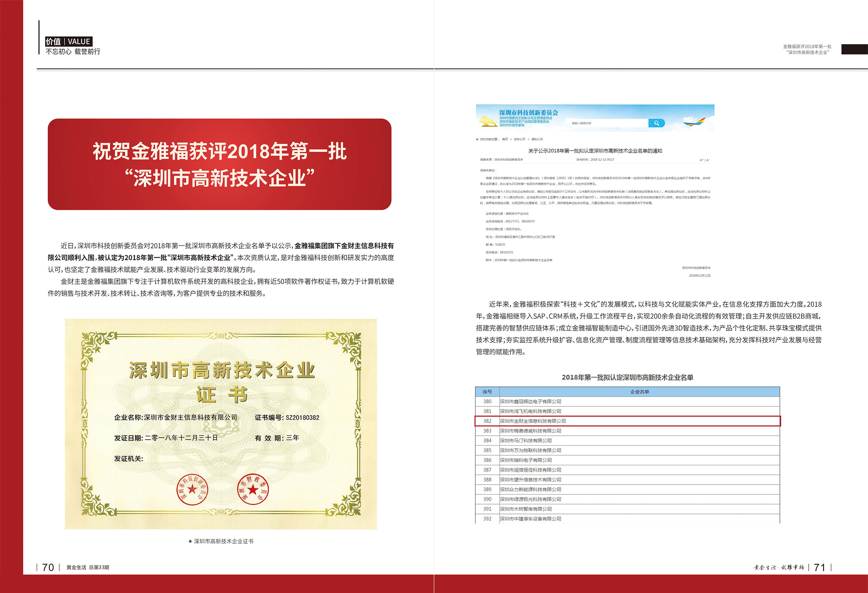This screenshot has width=868, height=593.
Task: Click the postcode 518035 line
Action: coord(495,245)
